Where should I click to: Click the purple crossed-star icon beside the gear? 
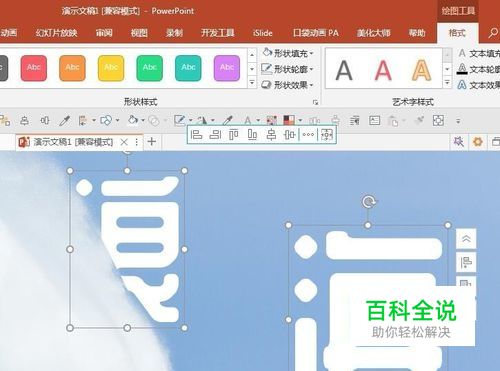pyautogui.click(x=459, y=142)
